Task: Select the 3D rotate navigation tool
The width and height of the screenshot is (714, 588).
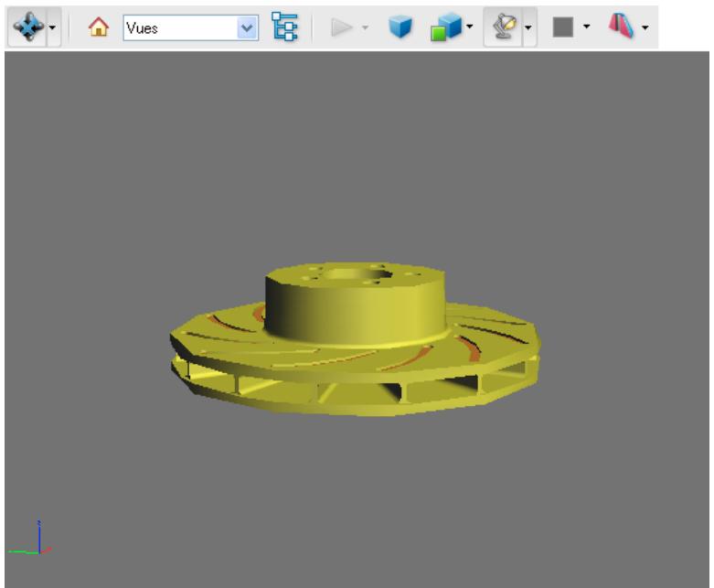Action: coord(27,27)
